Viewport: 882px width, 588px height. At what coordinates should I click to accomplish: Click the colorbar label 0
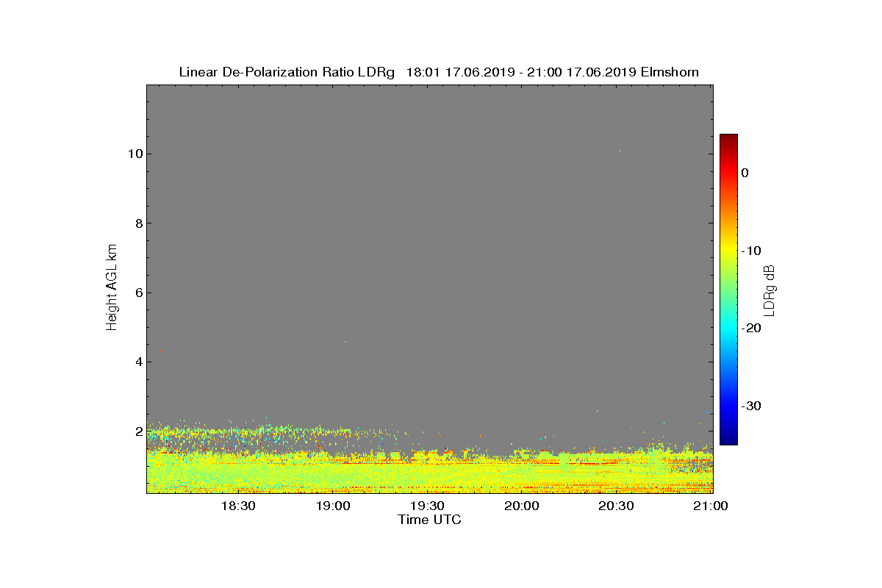(745, 173)
